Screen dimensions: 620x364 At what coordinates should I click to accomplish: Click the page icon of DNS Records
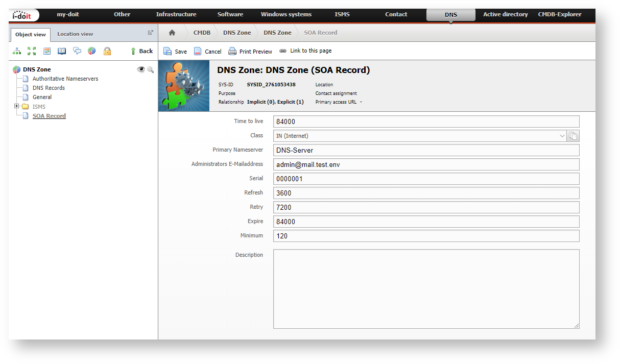25,88
